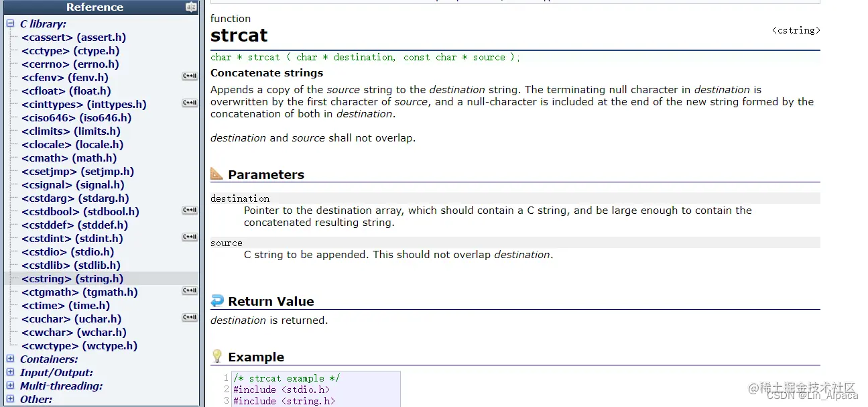
Task: Open <cerrno> (errno.h) reference
Action: tap(70, 64)
